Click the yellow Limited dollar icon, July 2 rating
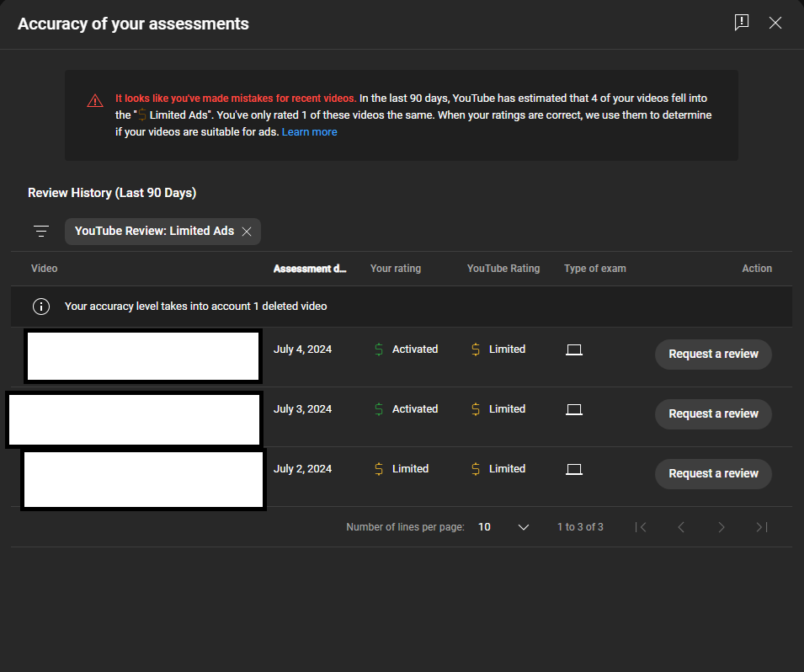 coord(379,469)
